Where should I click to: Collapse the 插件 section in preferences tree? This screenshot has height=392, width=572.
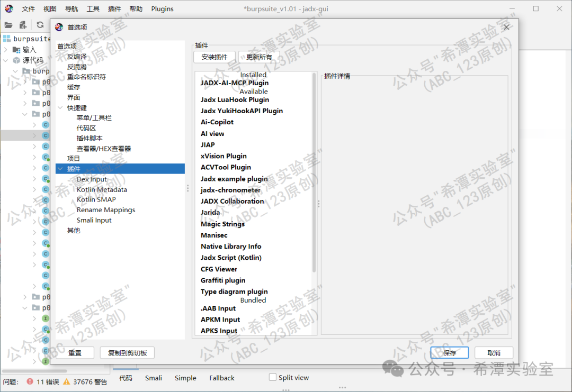60,169
